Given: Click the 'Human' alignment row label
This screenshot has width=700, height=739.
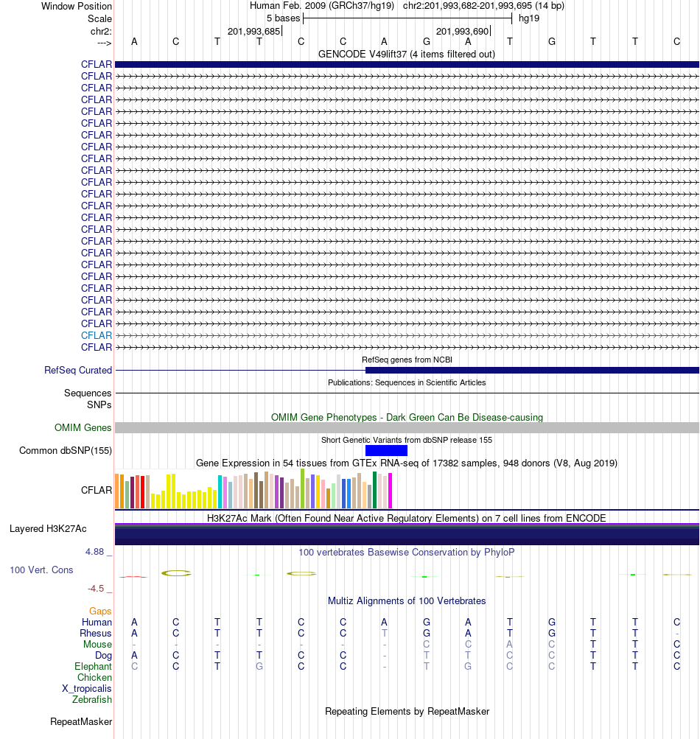Looking at the screenshot, I should pos(97,622).
